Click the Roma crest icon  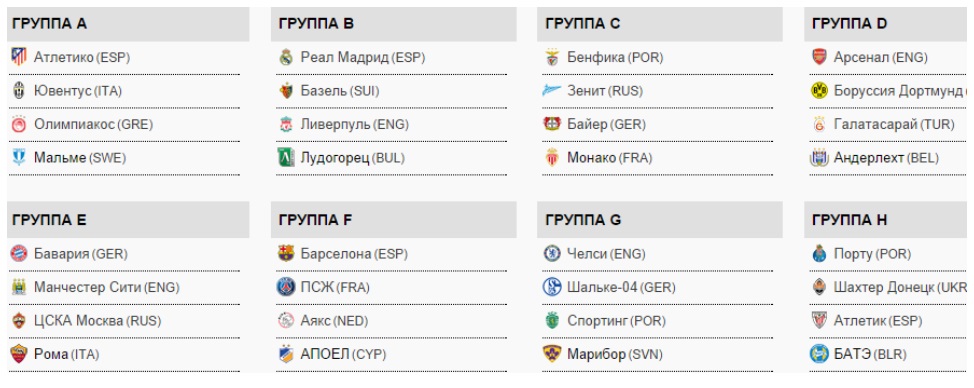[x=19, y=354]
